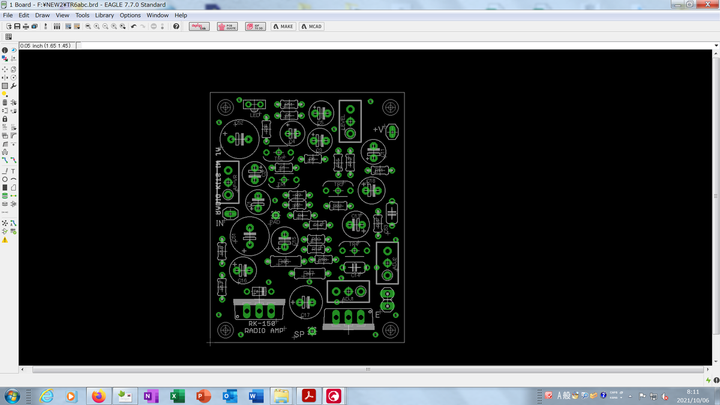This screenshot has height=405, width=720.
Task: Open the Options menu
Action: 130,16
